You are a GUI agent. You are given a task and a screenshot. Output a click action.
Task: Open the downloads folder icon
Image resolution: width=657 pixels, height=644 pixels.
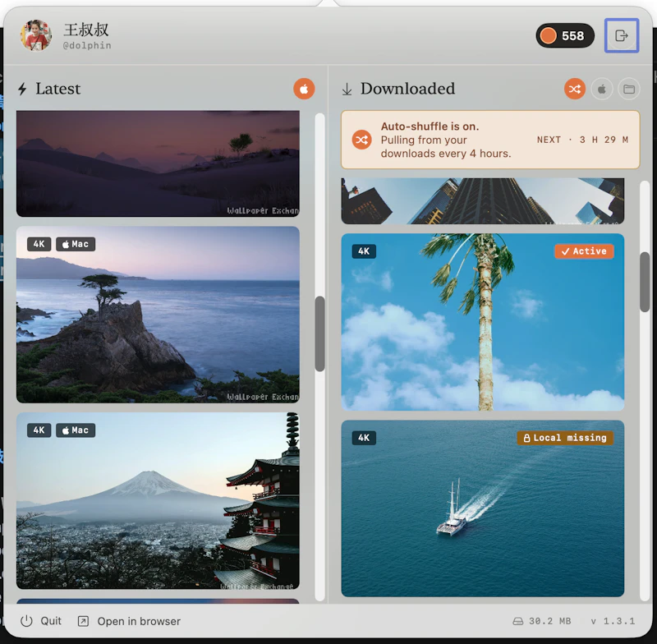(x=629, y=89)
